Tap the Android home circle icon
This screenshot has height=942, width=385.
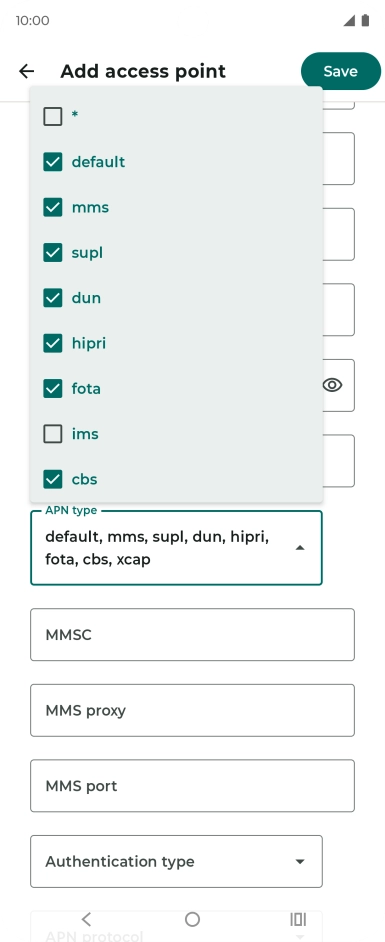coord(192,919)
